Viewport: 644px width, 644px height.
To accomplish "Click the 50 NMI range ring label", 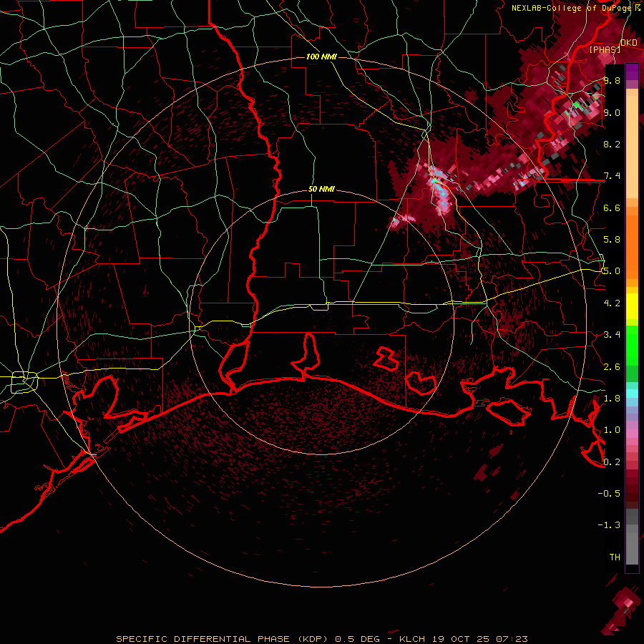I will (321, 189).
